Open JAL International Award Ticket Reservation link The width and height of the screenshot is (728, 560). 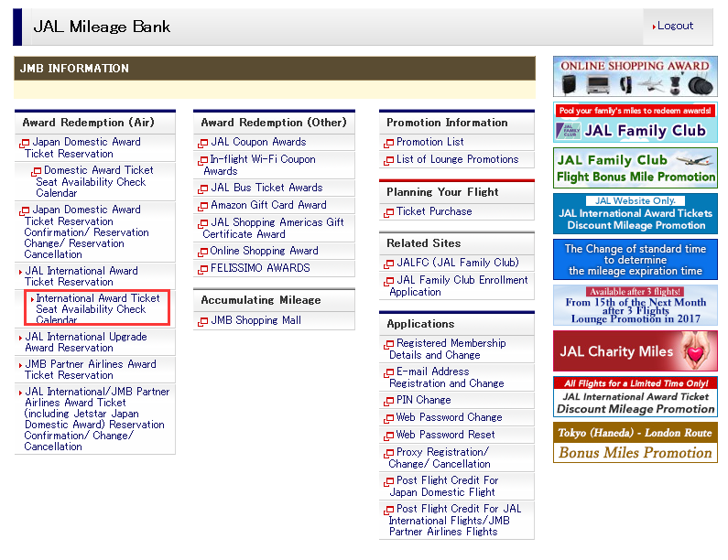[x=81, y=276]
